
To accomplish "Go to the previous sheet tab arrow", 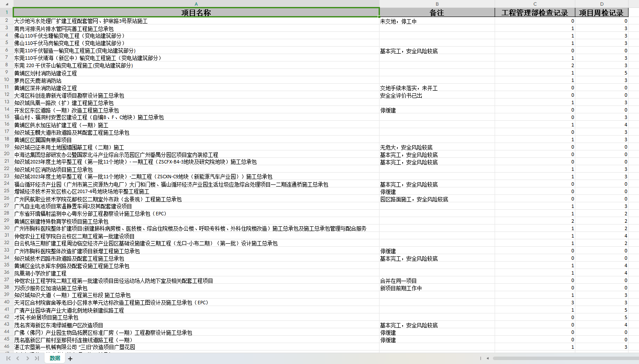I will click(x=18, y=358).
